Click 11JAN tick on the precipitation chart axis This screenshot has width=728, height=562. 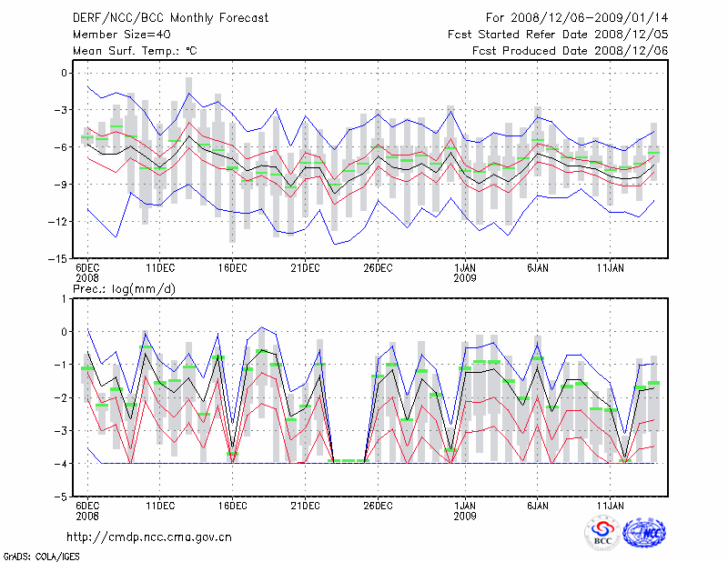pos(611,507)
